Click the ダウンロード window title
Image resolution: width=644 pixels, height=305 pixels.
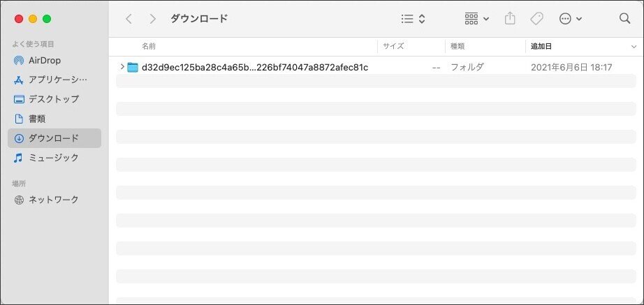(199, 18)
